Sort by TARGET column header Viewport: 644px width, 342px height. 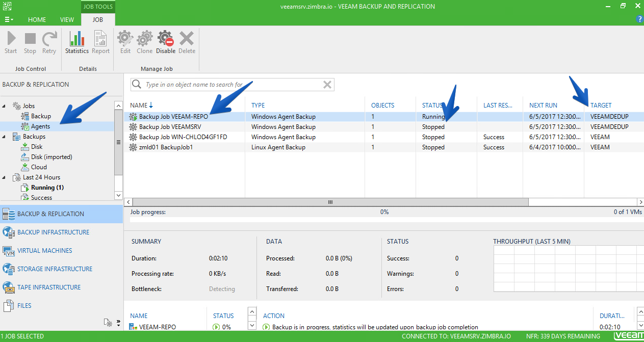601,106
